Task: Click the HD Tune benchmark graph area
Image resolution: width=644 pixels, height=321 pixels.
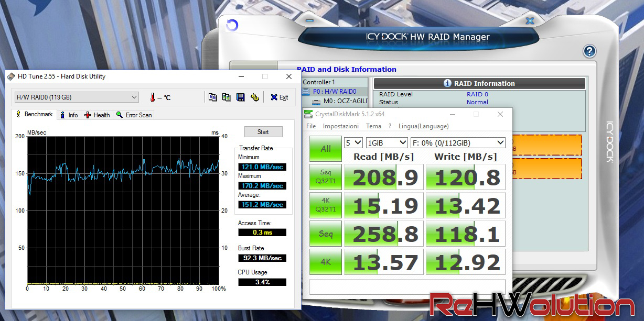Action: click(123, 210)
